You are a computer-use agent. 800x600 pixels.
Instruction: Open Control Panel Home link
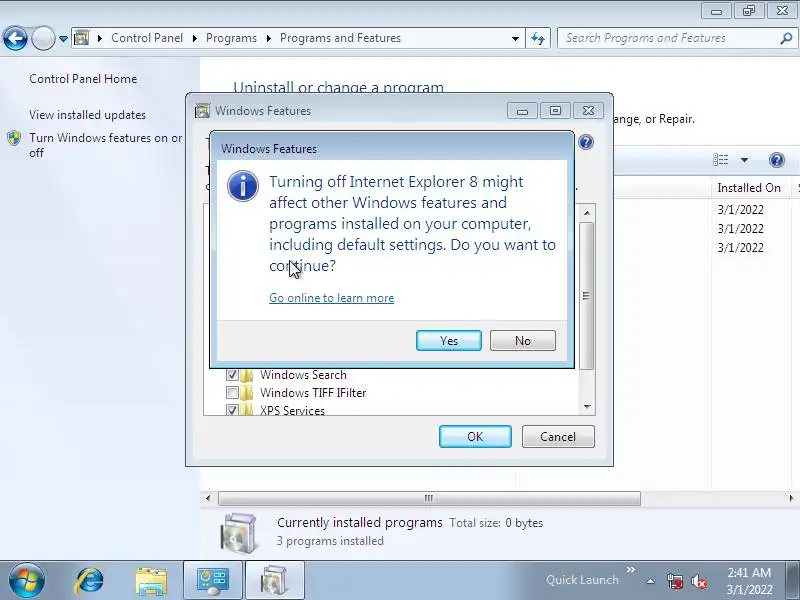83,79
